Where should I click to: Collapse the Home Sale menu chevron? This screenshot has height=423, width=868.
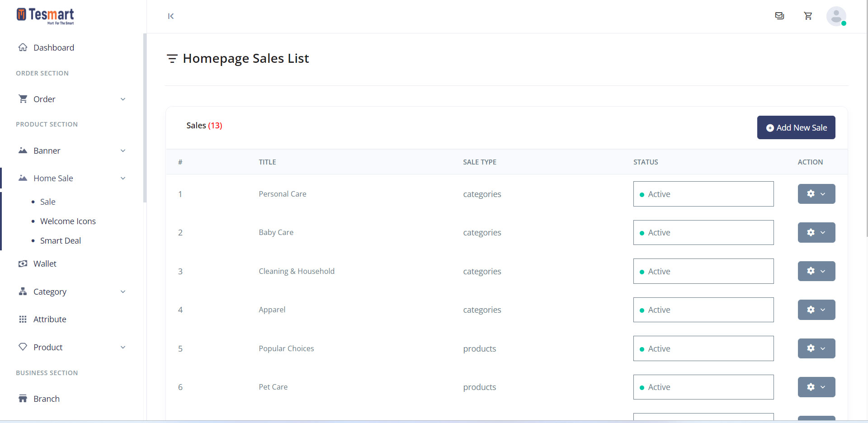[x=123, y=178]
